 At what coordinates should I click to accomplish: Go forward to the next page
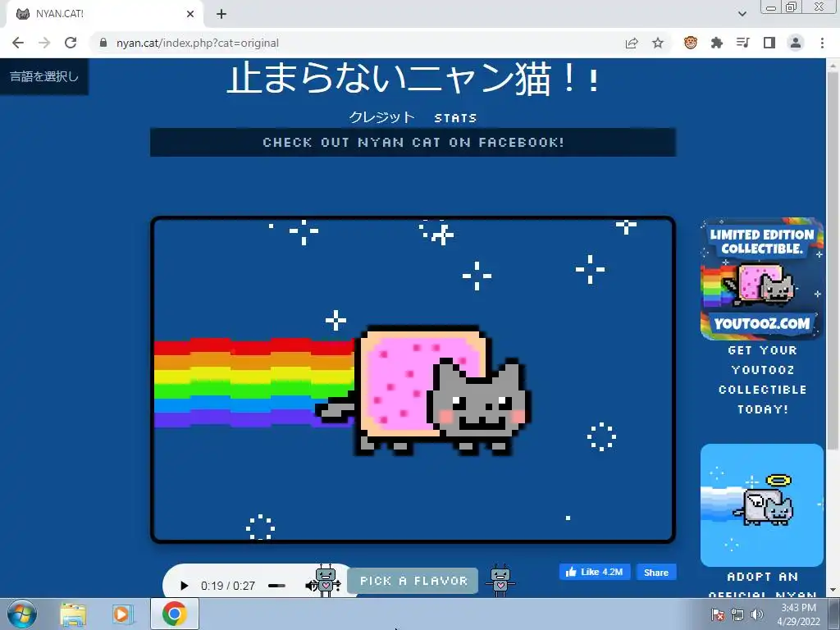click(x=44, y=43)
